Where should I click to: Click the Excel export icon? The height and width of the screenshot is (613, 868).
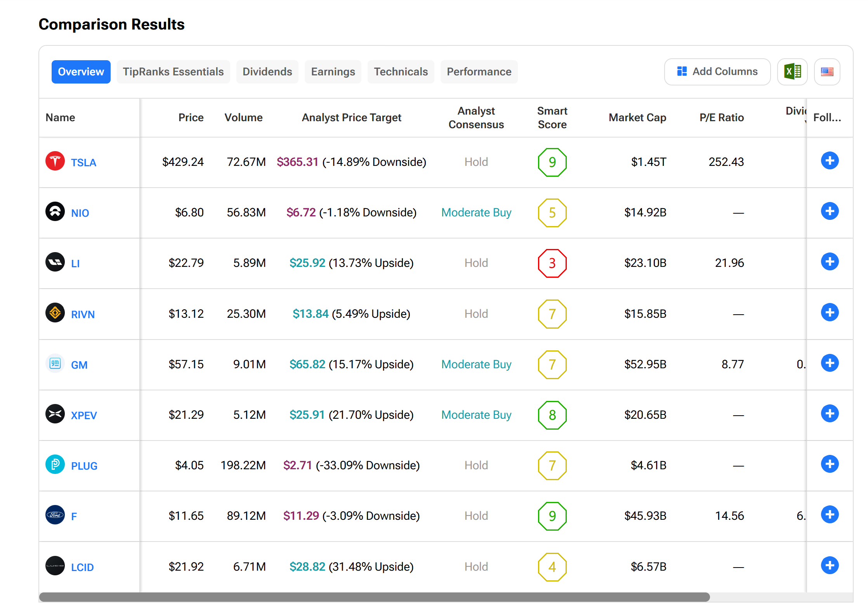coord(792,72)
